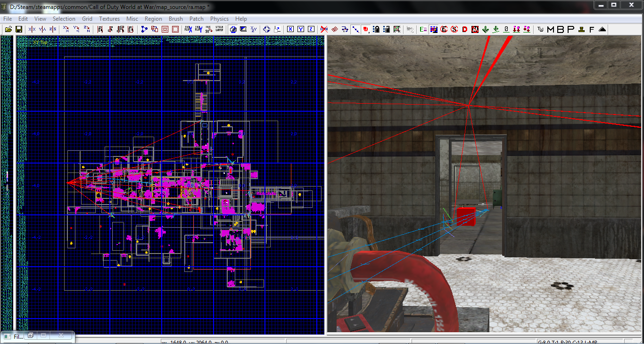
Task: Open the File menu
Action: pyautogui.click(x=8, y=19)
